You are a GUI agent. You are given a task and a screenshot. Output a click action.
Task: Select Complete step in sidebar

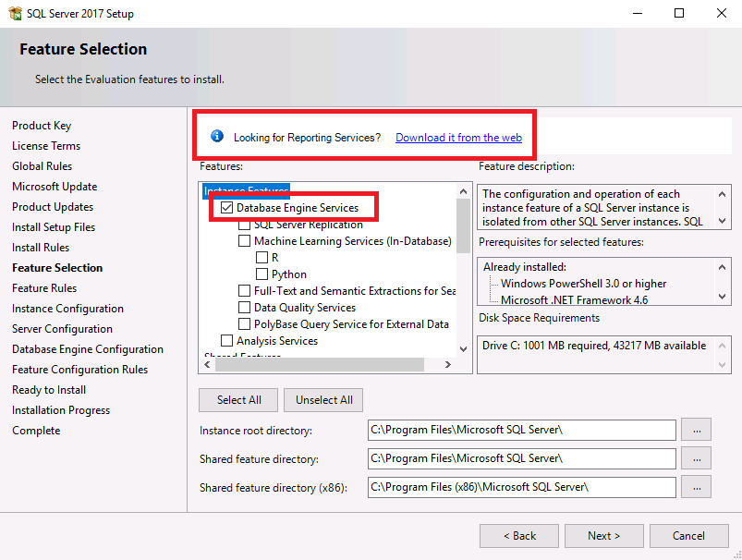tap(36, 431)
